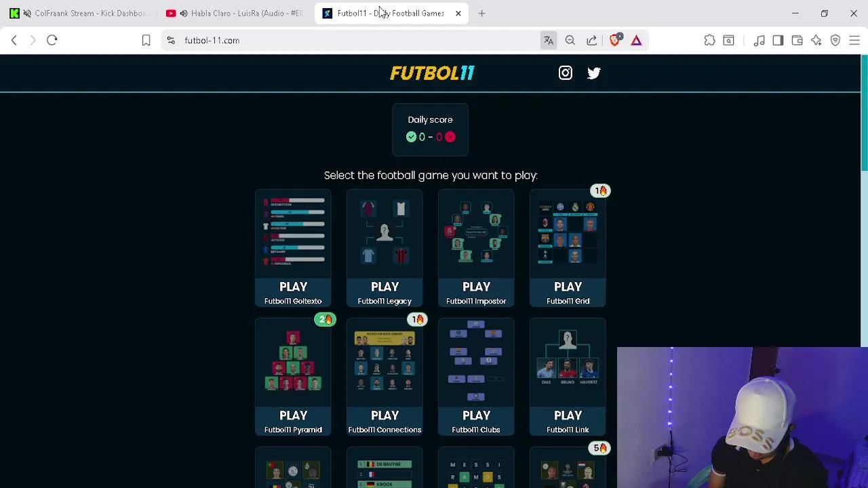Click the zoom magnifier icon in address bar

tap(570, 41)
